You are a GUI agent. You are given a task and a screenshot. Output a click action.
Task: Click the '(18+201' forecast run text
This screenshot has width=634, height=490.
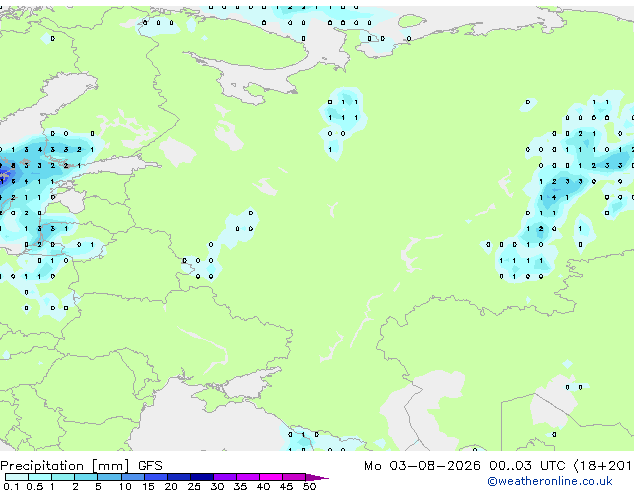602,466
